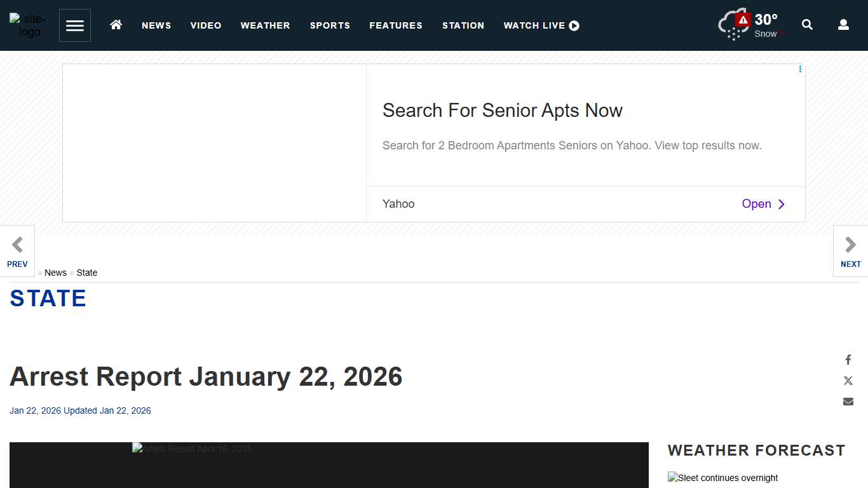
Task: Open the STATE section heading link
Action: click(x=48, y=299)
